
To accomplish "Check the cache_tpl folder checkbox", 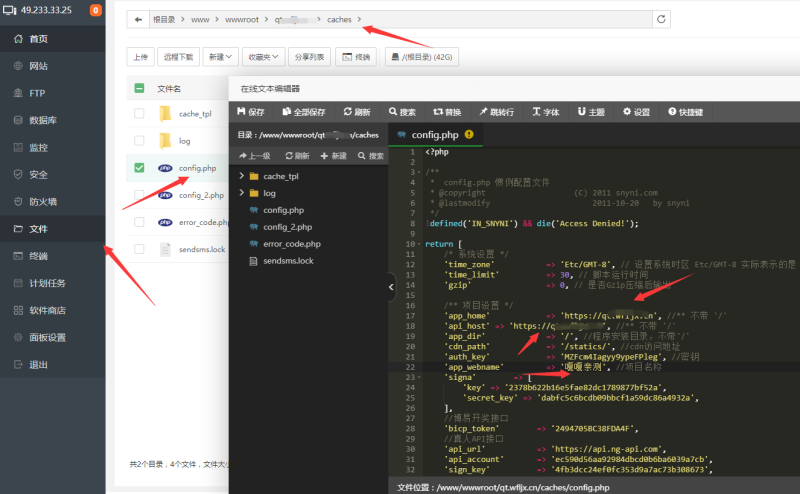I will tap(139, 114).
